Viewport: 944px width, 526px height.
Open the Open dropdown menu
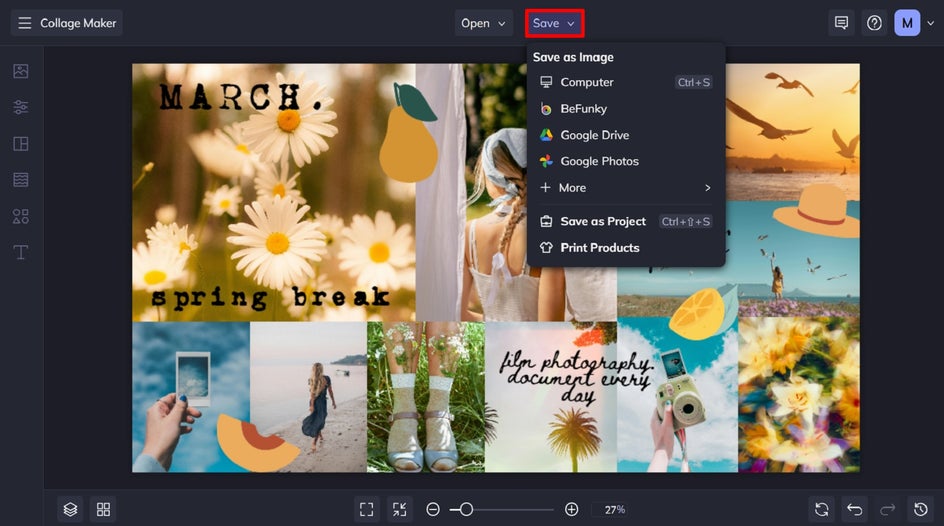[x=483, y=23]
